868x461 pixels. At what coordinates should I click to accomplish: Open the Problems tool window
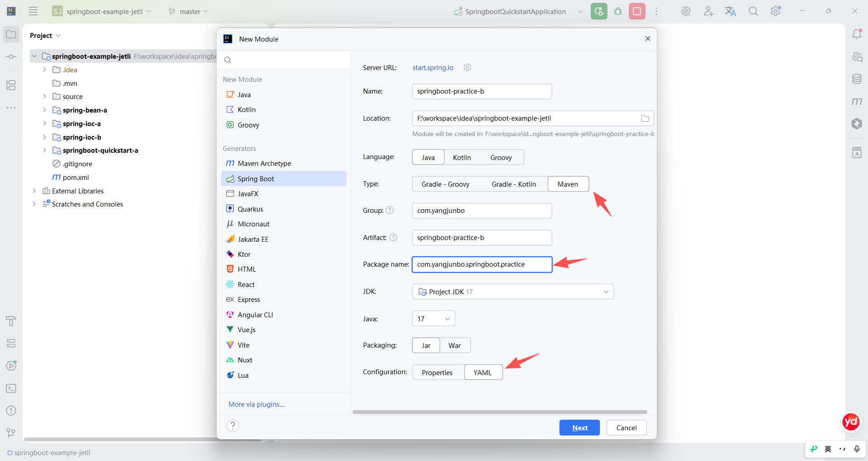(11, 410)
